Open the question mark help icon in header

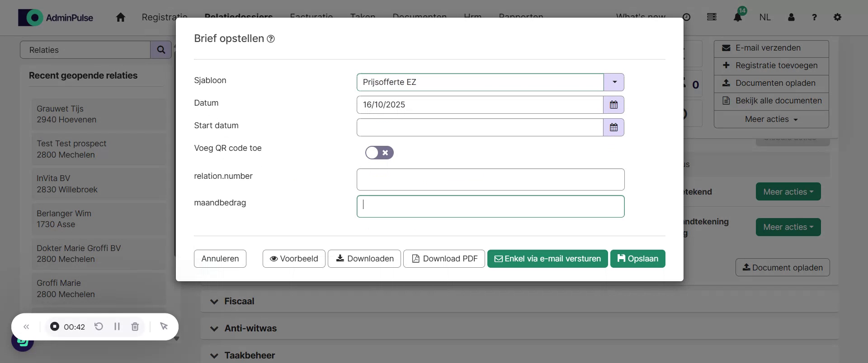(814, 17)
